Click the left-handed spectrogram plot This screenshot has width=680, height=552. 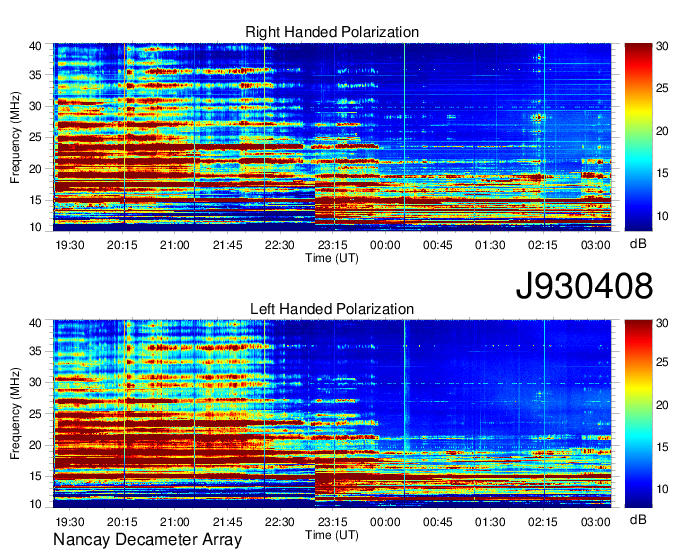pos(332,414)
